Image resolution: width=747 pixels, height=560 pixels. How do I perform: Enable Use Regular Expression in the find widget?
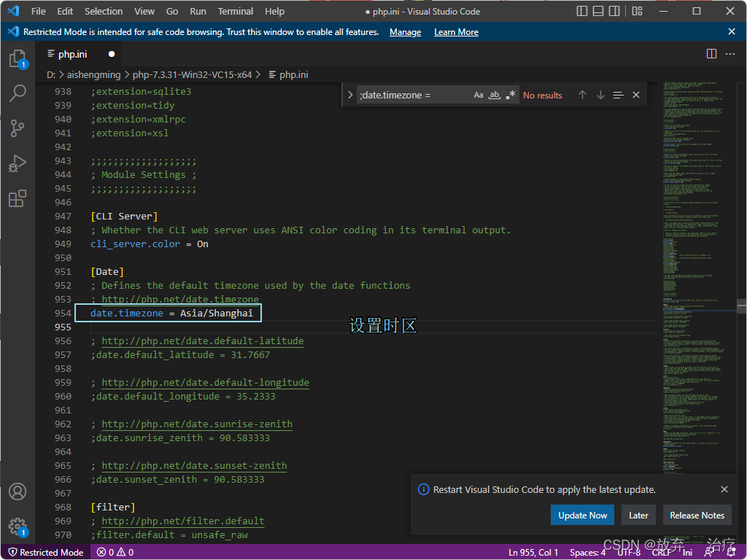510,95
